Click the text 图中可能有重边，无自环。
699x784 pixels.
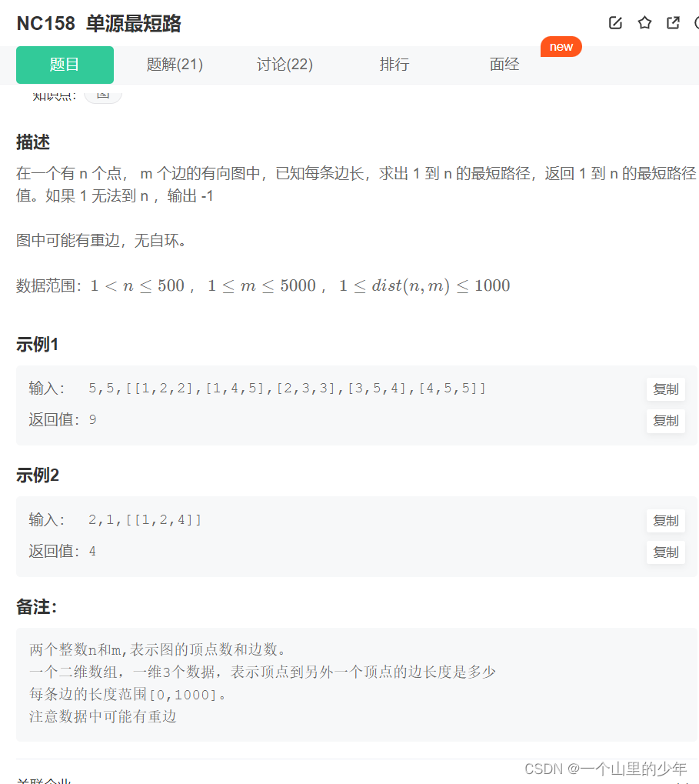tap(102, 241)
